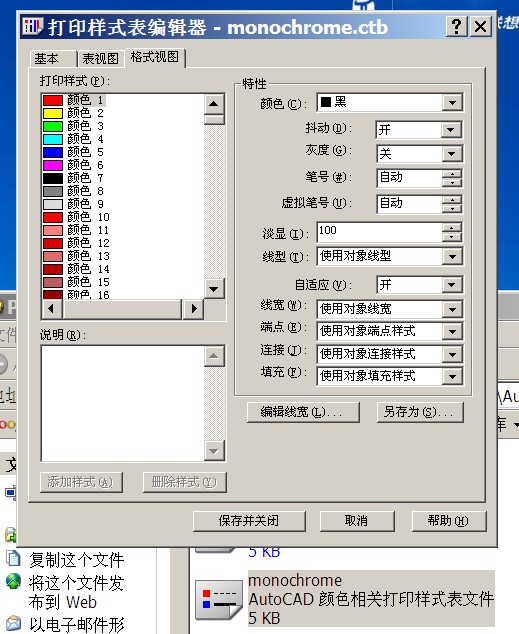This screenshot has height=634, width=519.
Task: Select green swatch of 颜色 3
Action: 53,126
